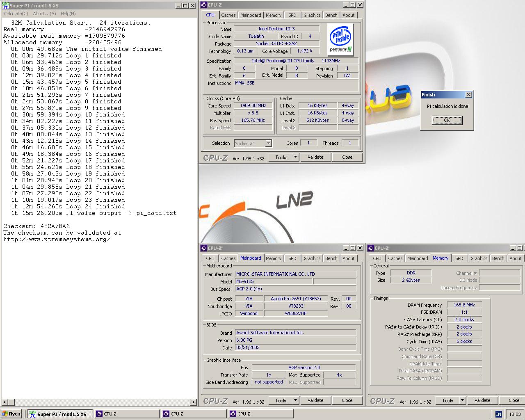Click the PI value output pi_data.txt line
Image resolution: width=525 pixels, height=420 pixels.
pos(94,213)
